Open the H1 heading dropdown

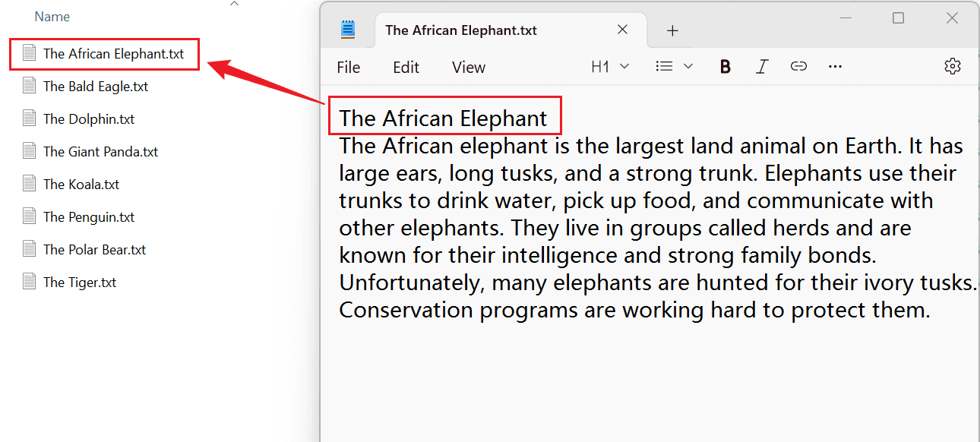pos(610,67)
